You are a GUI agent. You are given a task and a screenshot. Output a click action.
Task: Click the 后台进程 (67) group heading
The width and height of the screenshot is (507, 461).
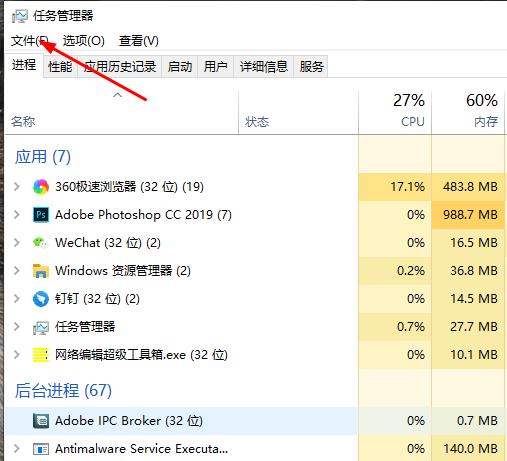tap(63, 391)
